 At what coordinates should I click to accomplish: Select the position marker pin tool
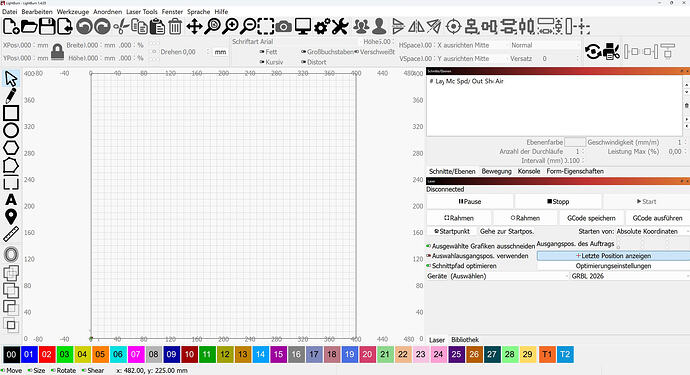(x=11, y=217)
